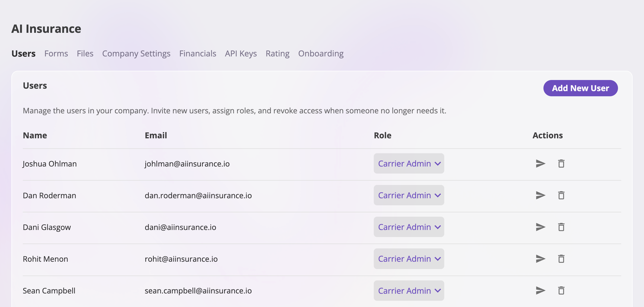Click the name Sean Campbell
This screenshot has height=307, width=644.
pyautogui.click(x=49, y=291)
